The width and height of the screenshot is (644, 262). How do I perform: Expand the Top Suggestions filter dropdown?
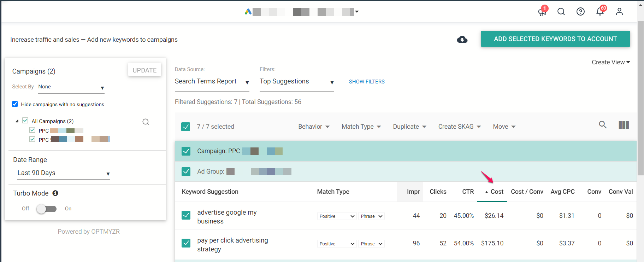pos(297,82)
